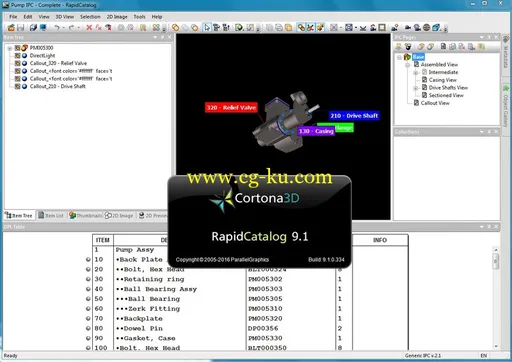This screenshot has height=362, width=512.
Task: Click the last yellow icon in IPC Pages toolbar
Action: [481, 46]
